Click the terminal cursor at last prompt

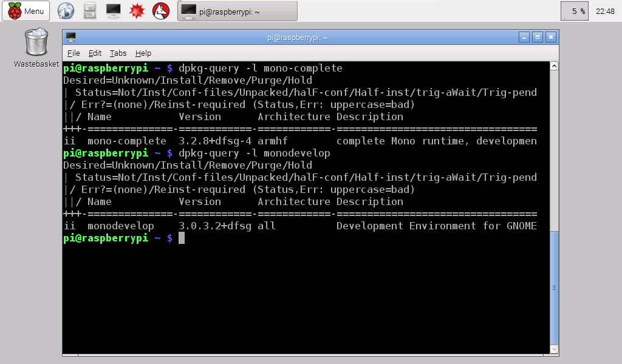182,238
